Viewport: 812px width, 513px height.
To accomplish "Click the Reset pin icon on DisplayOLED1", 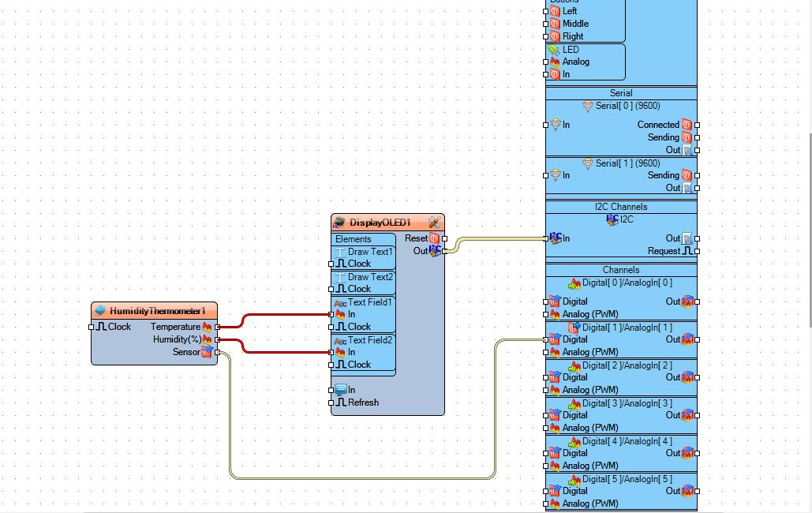I will pos(434,238).
